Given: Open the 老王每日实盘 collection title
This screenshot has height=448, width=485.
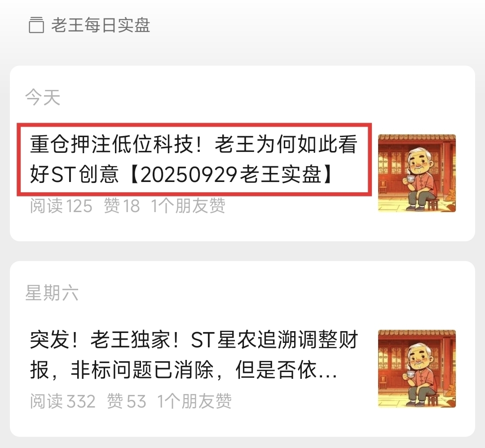Looking at the screenshot, I should (x=101, y=25).
